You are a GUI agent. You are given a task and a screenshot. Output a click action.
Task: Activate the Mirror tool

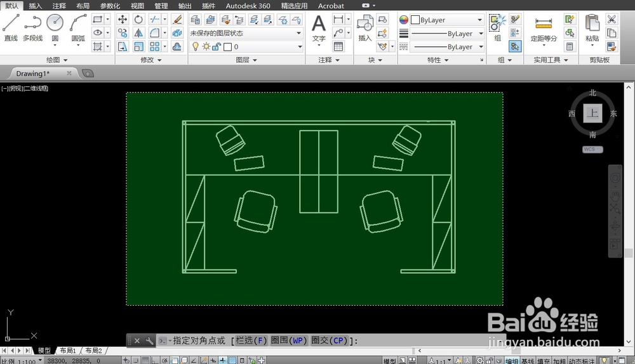coord(138,33)
